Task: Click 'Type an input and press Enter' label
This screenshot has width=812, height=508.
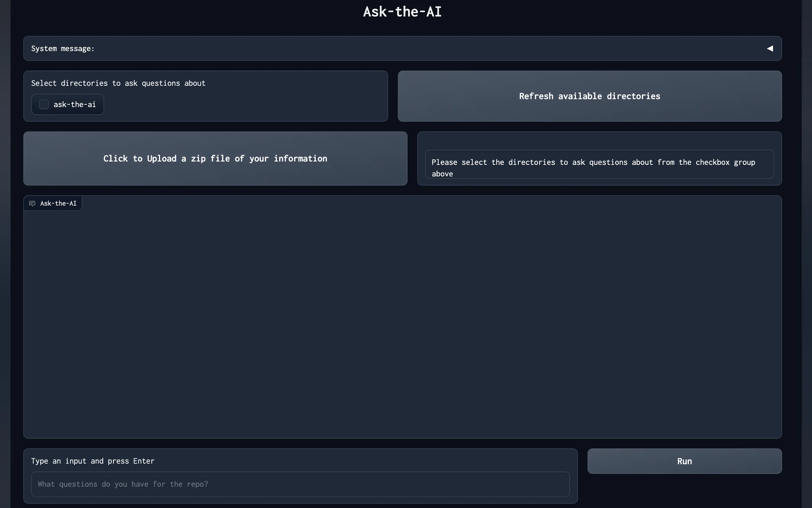Action: (x=93, y=461)
